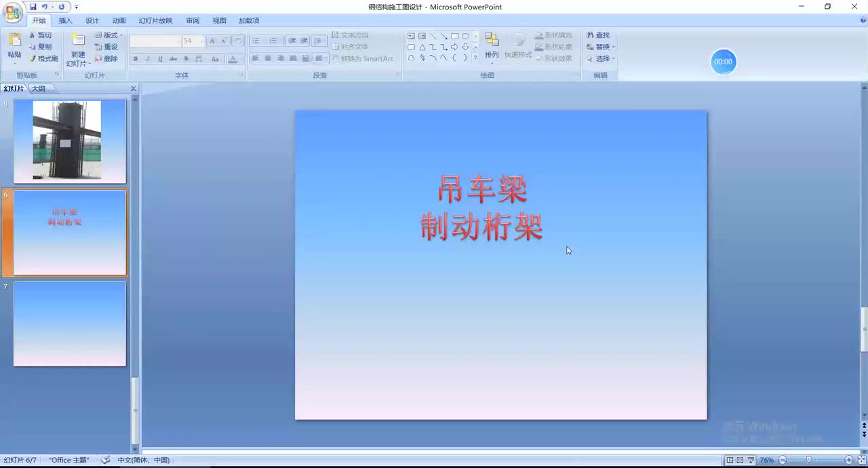Zoom out with the minus button
Viewport: 868px width, 468px height.
(783, 460)
